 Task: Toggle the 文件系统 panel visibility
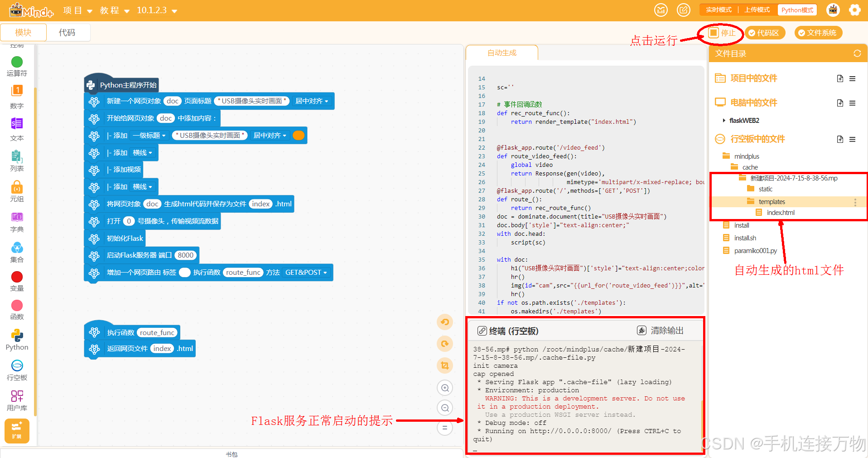click(818, 33)
